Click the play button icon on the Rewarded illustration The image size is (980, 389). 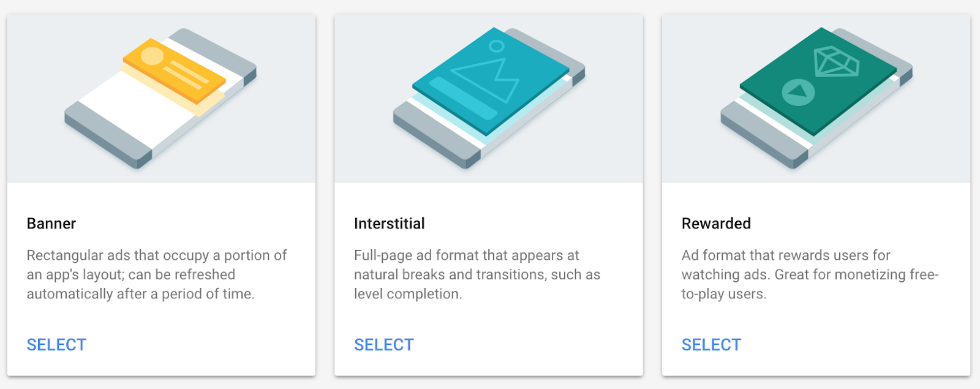pos(798,93)
